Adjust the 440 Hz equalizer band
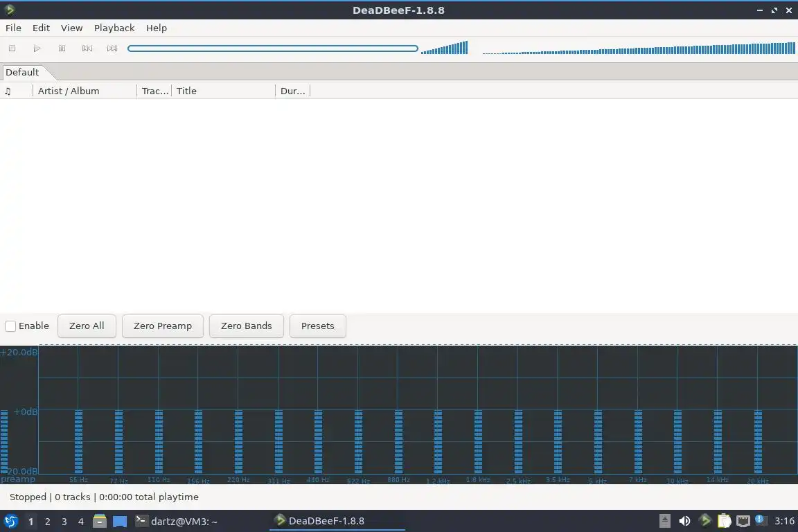This screenshot has height=532, width=798. 318,442
